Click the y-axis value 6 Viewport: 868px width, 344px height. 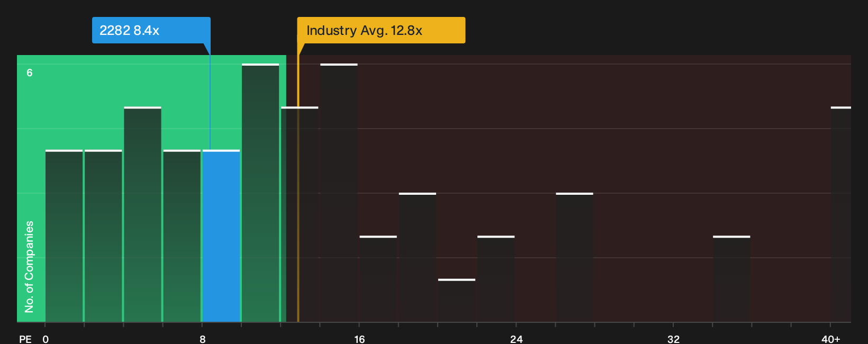30,73
